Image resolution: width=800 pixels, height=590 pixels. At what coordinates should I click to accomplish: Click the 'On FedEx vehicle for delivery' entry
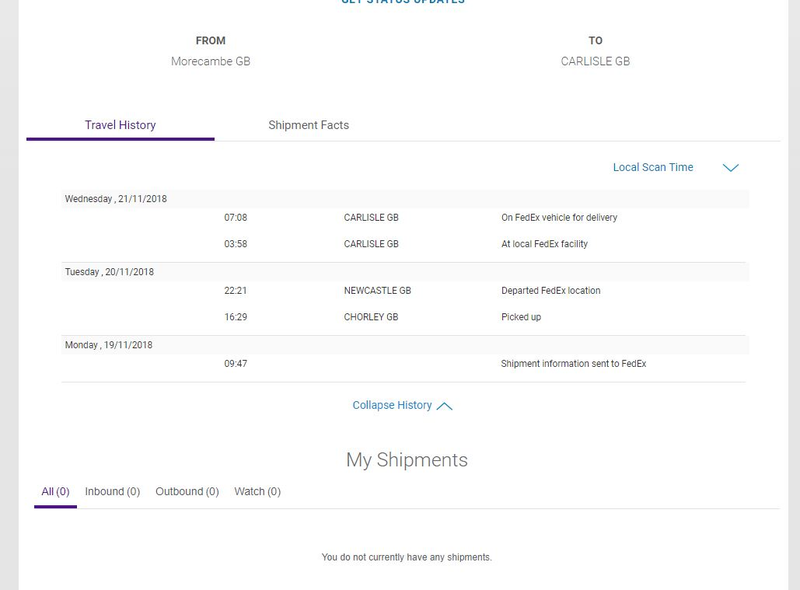405,217
